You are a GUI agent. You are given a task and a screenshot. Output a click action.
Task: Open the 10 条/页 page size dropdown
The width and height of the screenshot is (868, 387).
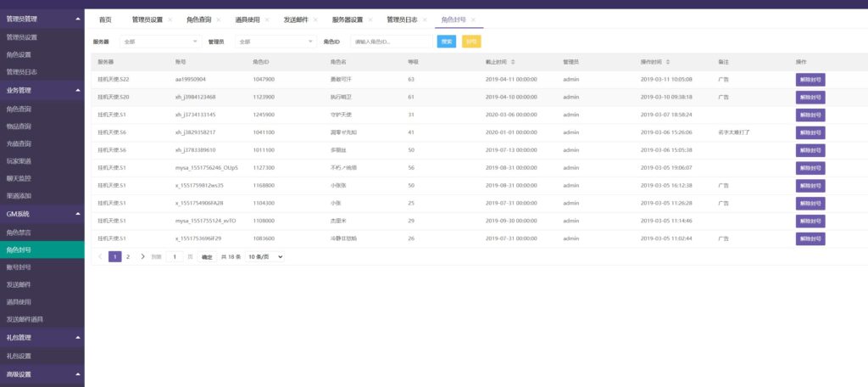point(264,256)
